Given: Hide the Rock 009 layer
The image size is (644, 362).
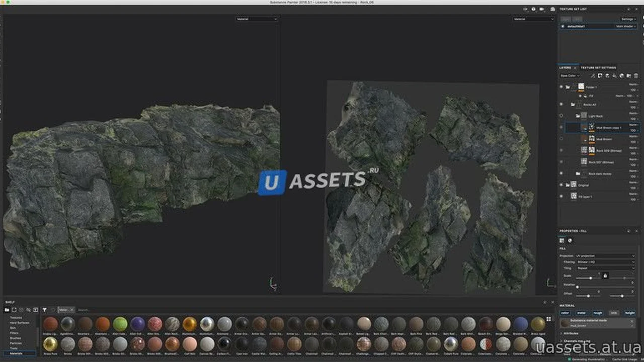Looking at the screenshot, I should [561, 150].
